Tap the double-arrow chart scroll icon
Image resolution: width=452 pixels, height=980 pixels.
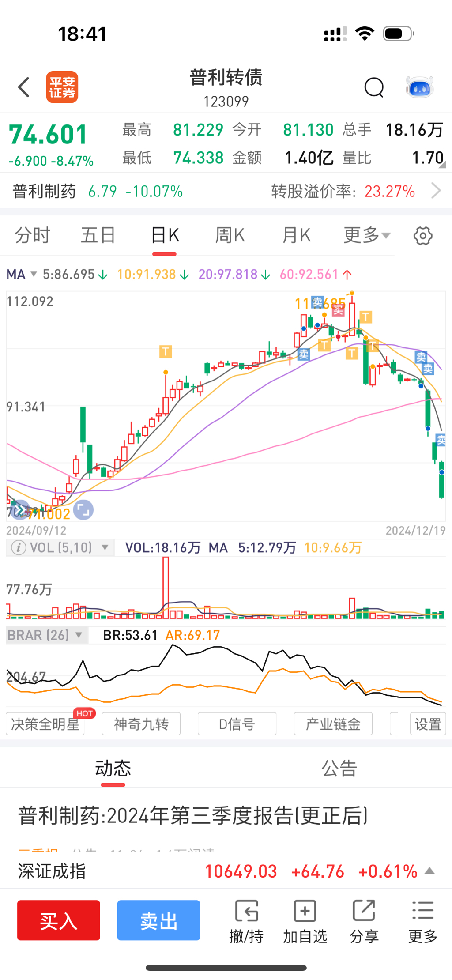click(20, 510)
